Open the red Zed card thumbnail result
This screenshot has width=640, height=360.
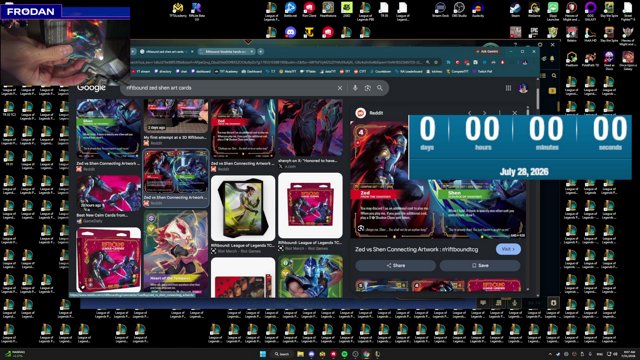(x=243, y=129)
